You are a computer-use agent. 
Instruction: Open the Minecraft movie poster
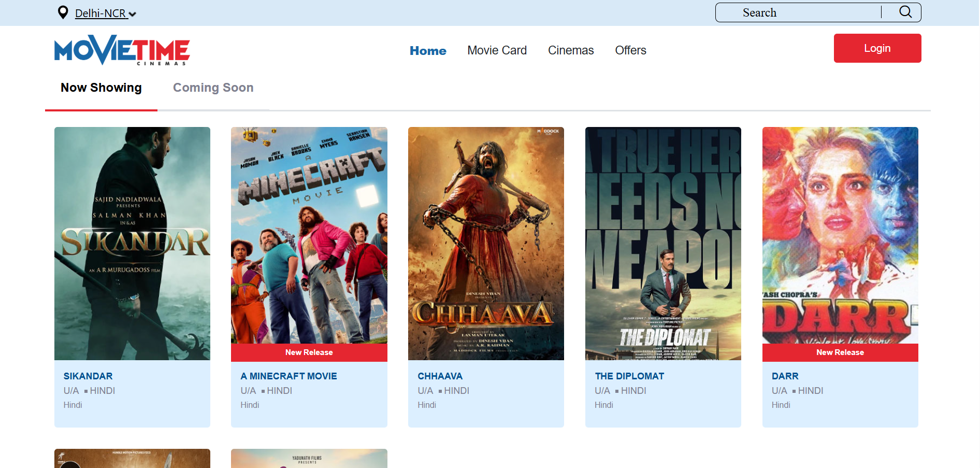[309, 235]
